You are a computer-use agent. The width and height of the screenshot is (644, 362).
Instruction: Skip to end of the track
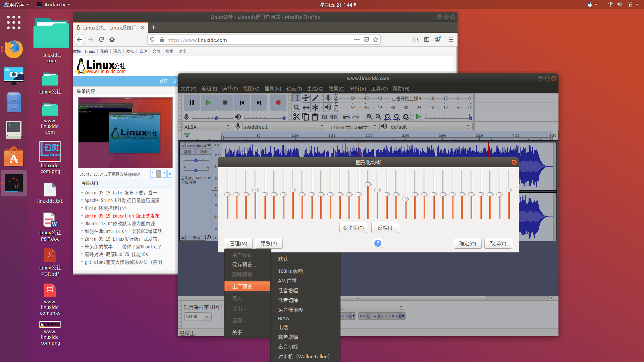coord(259,103)
